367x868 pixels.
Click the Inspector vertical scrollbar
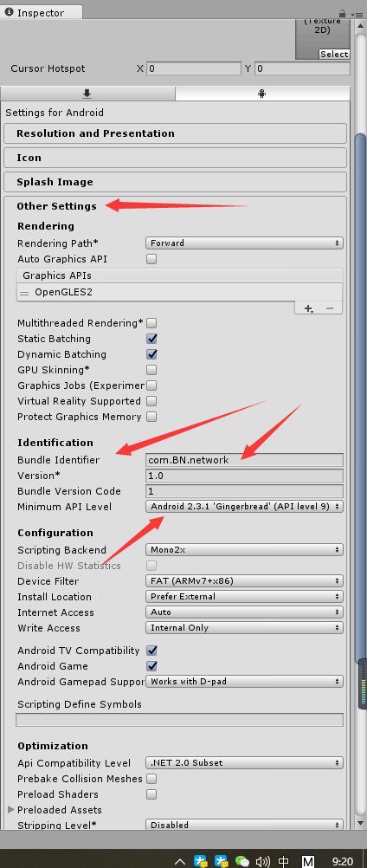[360, 398]
